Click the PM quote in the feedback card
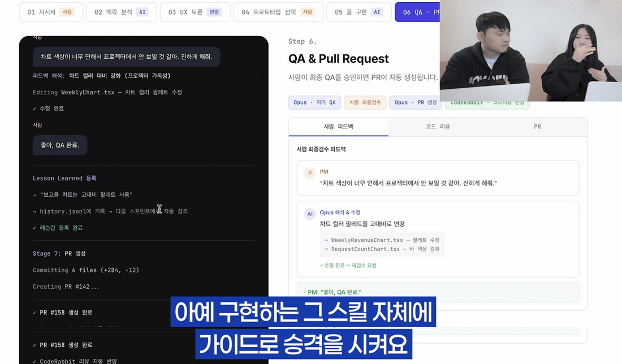The height and width of the screenshot is (364, 622). tap(408, 183)
